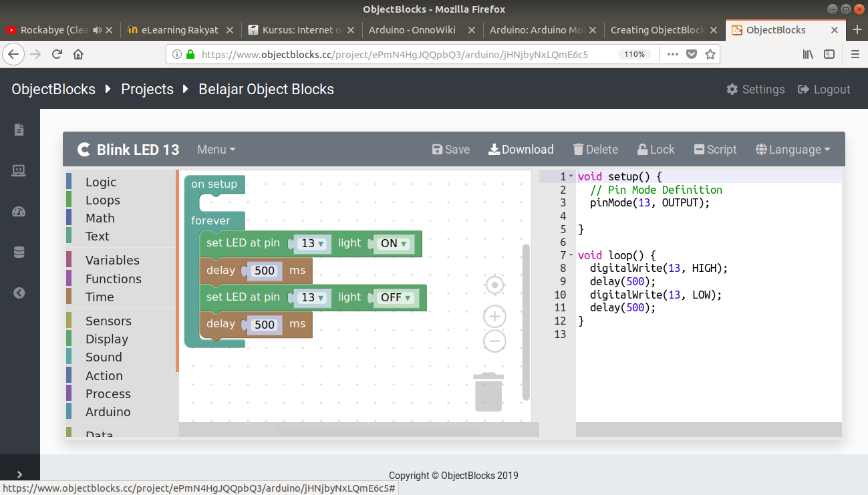Click the workspace trash can icon
The width and height of the screenshot is (868, 495).
[x=488, y=392]
